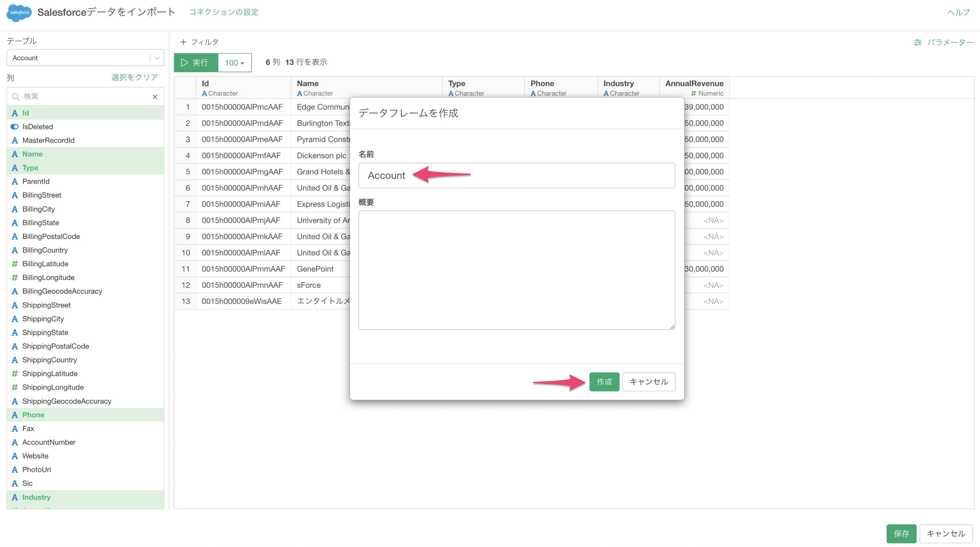980x547 pixels.
Task: Select the ShippingStreet column
Action: pos(86,305)
